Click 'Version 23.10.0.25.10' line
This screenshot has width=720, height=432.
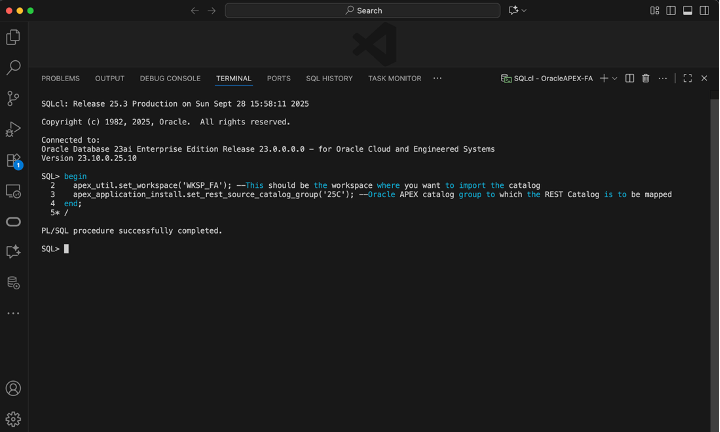[x=89, y=158]
